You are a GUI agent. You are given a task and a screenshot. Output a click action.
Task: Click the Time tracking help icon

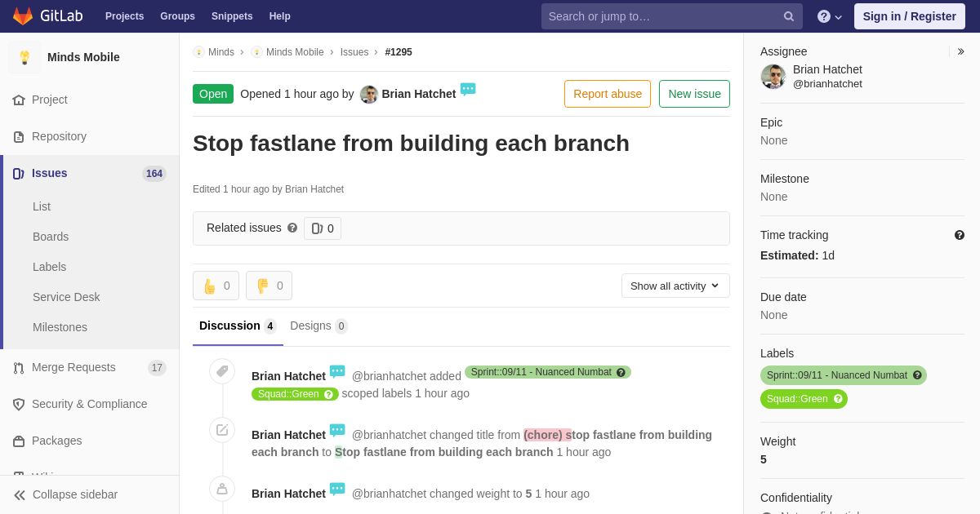[960, 235]
